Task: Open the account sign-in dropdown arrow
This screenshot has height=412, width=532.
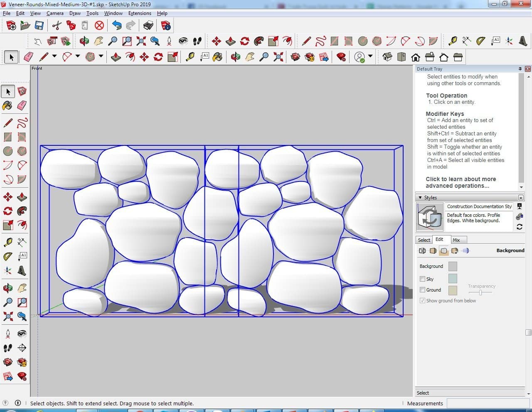Action: (370, 56)
